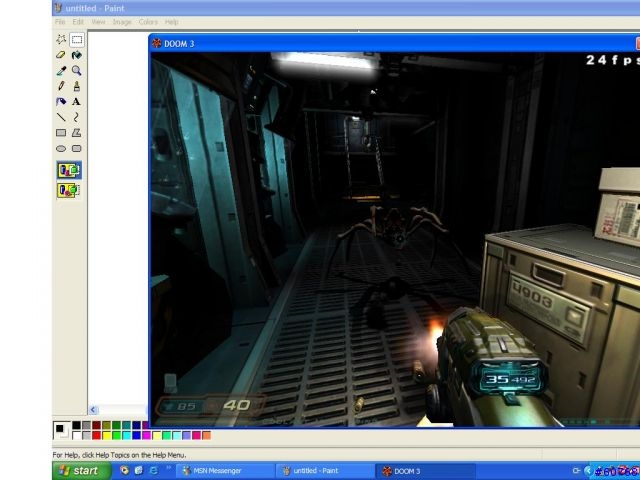Pick the light gray color swatch
This screenshot has height=480, width=640.
[87, 435]
